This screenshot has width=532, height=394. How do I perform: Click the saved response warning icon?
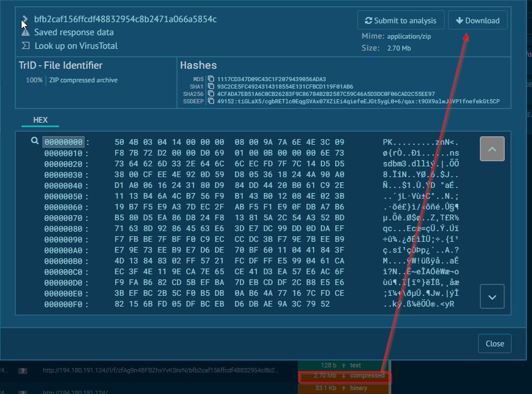click(26, 32)
